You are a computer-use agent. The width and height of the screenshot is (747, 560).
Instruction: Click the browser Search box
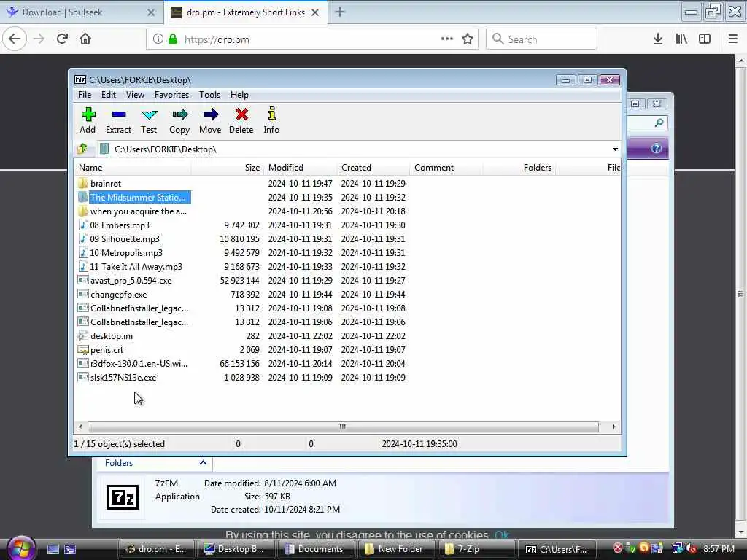(542, 39)
